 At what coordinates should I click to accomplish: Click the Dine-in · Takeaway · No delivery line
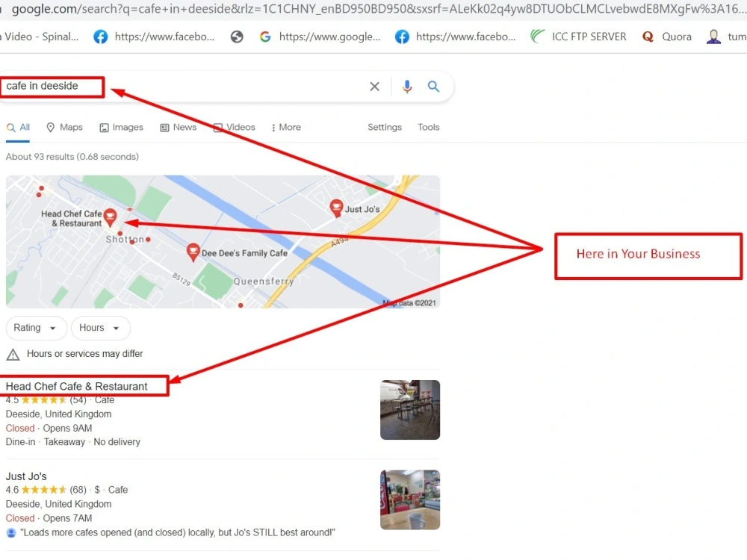coord(73,442)
